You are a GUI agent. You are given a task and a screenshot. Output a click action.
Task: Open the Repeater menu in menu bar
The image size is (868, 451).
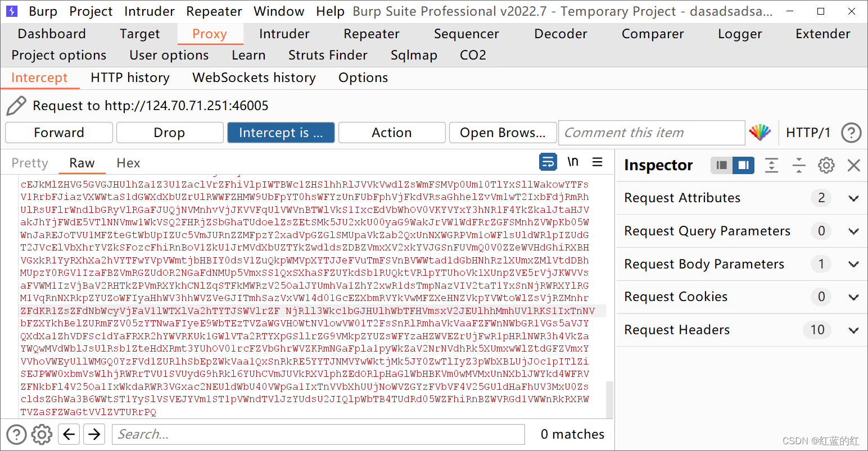click(214, 11)
